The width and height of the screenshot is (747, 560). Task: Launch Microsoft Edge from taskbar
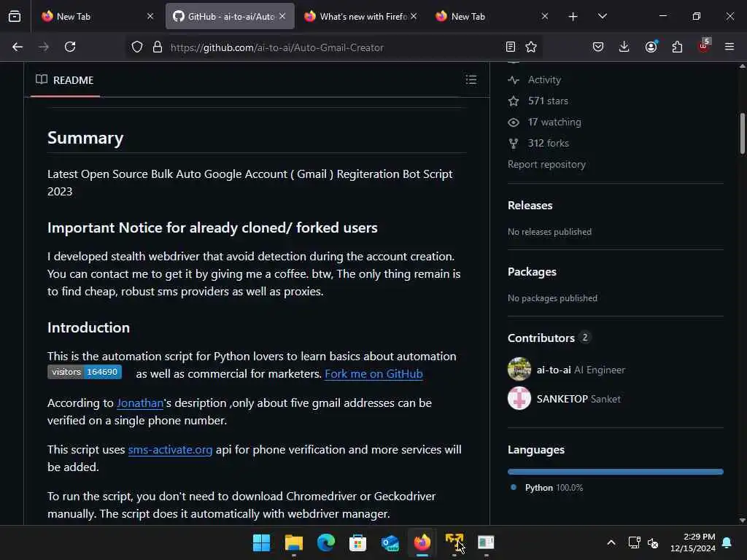326,542
